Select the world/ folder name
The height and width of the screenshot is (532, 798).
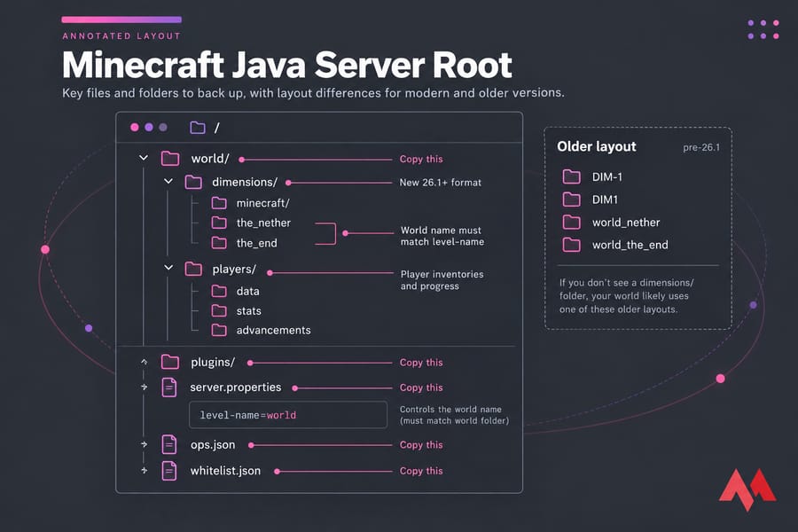(210, 159)
